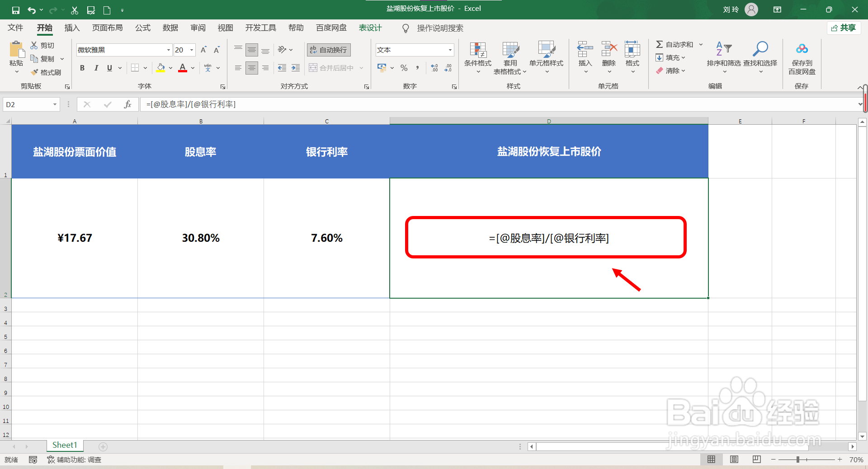The image size is (868, 469).
Task: Decrease indent in alignment group
Action: (x=282, y=68)
